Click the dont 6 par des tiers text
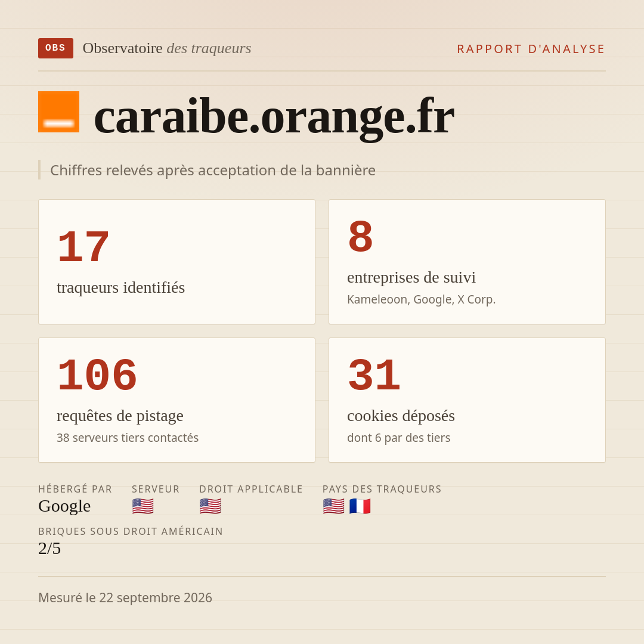Image resolution: width=644 pixels, height=644 pixels. click(x=398, y=438)
